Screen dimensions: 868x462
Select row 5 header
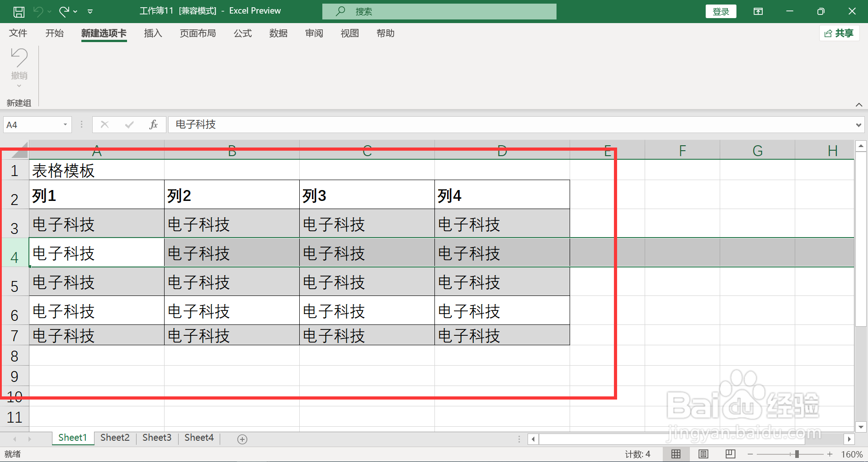pyautogui.click(x=14, y=281)
